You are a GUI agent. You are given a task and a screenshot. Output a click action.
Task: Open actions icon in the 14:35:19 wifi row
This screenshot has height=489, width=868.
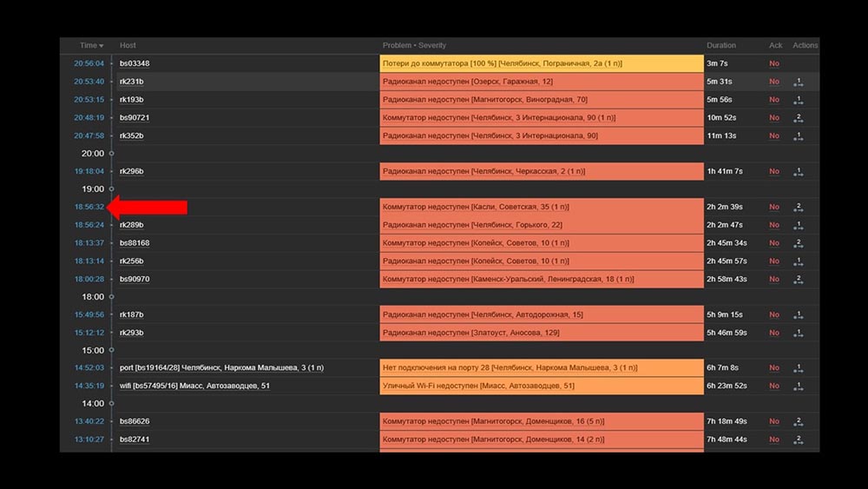798,386
